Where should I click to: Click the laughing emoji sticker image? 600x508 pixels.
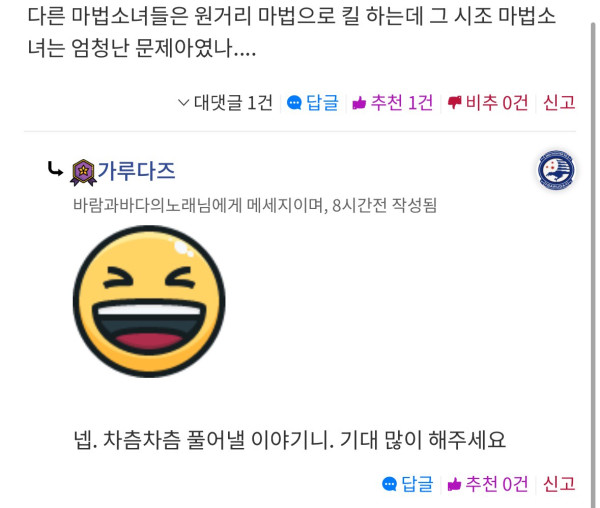point(149,301)
